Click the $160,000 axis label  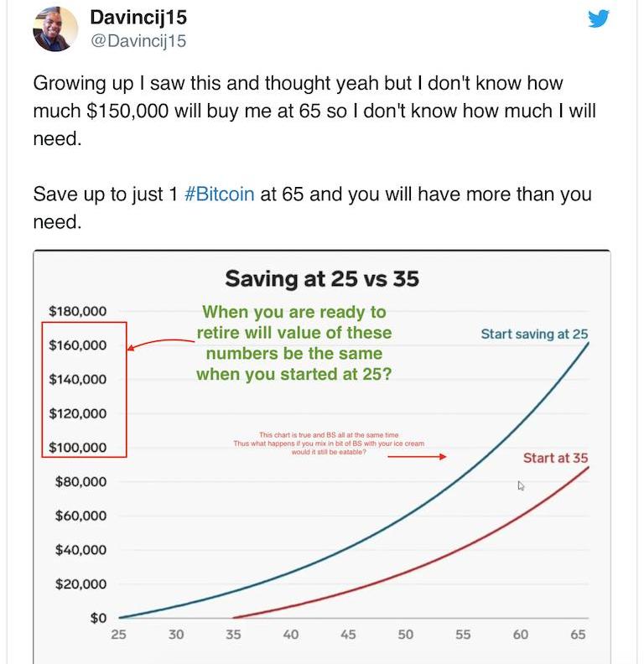[x=77, y=345]
